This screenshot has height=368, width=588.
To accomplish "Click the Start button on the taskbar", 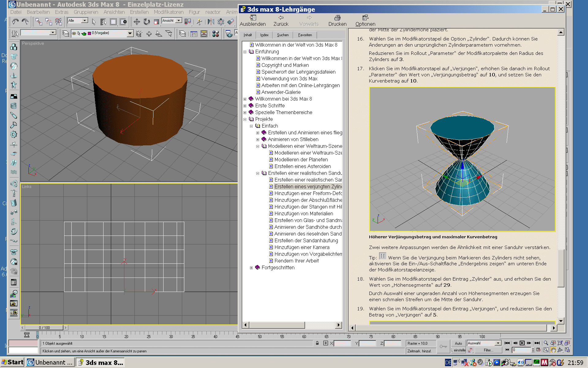I will coord(12,362).
